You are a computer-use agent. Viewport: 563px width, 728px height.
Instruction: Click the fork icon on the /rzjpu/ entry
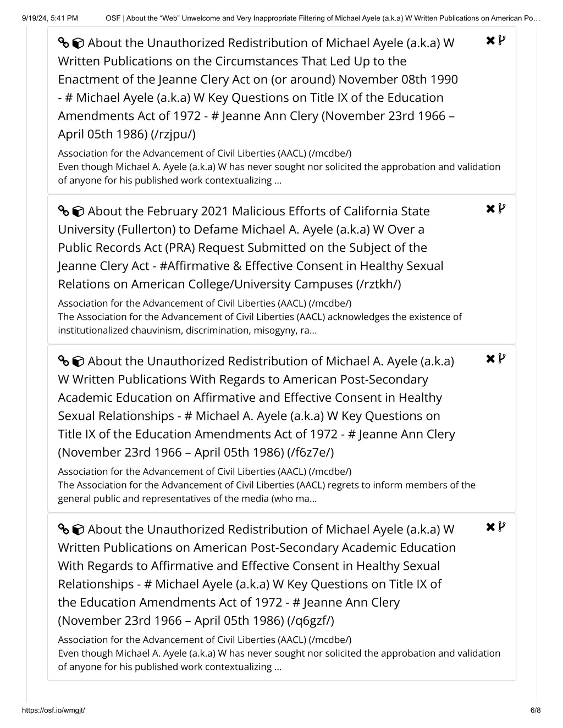pyautogui.click(x=501, y=40)
